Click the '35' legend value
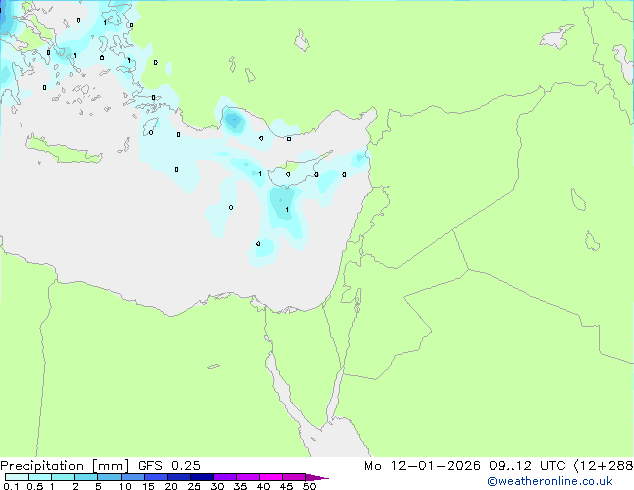This screenshot has width=634, height=490. tap(240, 486)
